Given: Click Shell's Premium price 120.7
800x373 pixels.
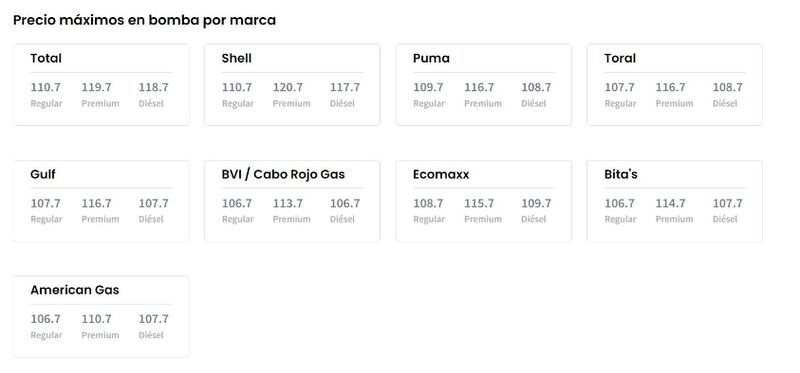Looking at the screenshot, I should 288,87.
